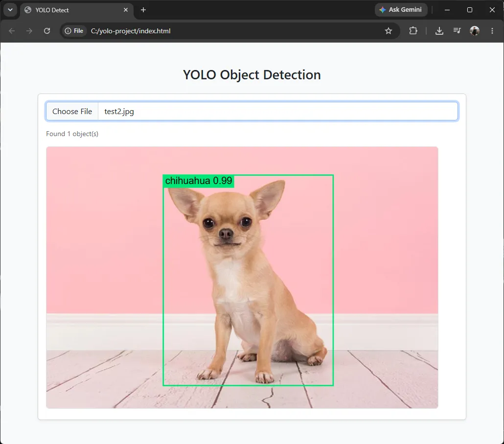Minimize the browser window
Screen dimensions: 504x444
click(x=447, y=10)
